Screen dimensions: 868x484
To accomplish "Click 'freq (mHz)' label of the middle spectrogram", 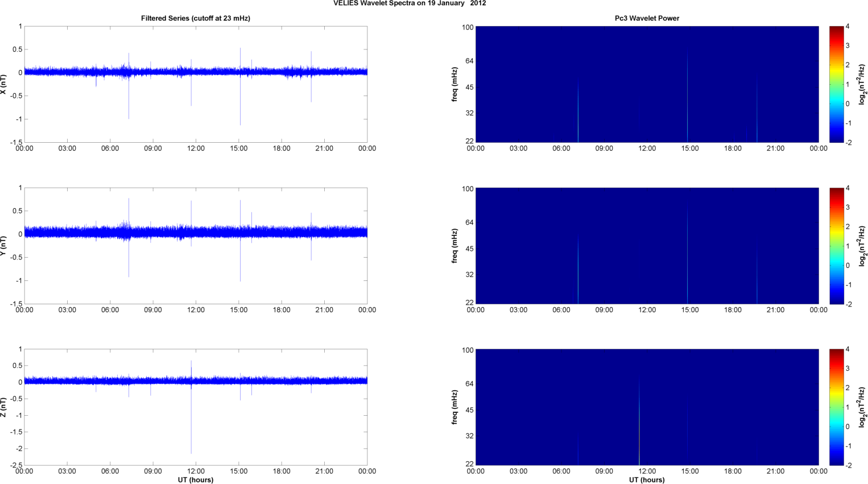I will click(455, 246).
